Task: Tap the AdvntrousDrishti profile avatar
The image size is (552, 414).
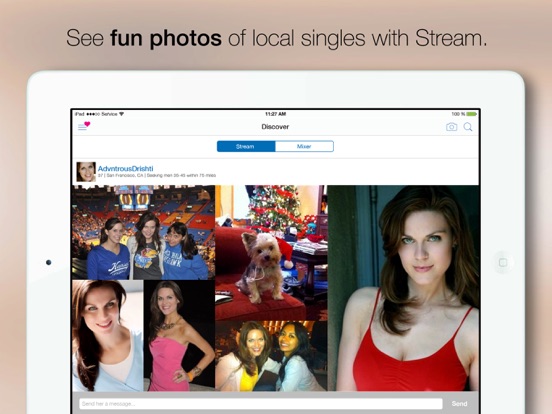Action: click(x=86, y=172)
